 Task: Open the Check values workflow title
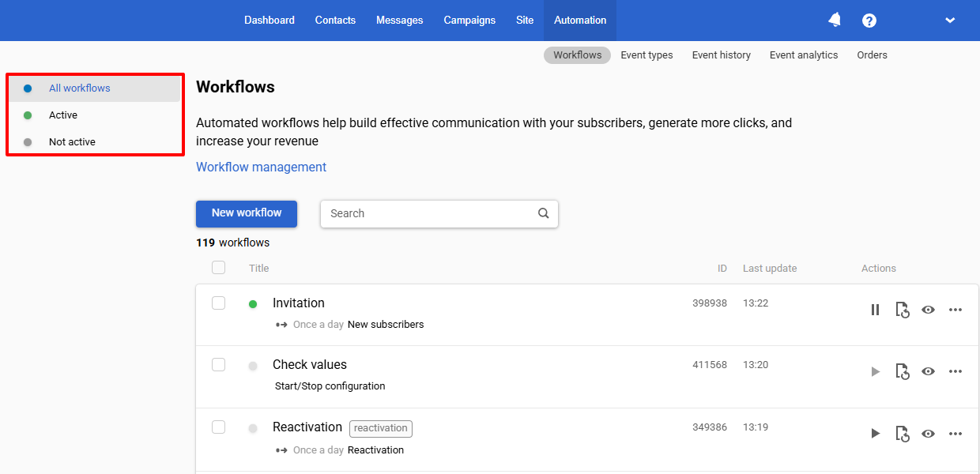[310, 365]
